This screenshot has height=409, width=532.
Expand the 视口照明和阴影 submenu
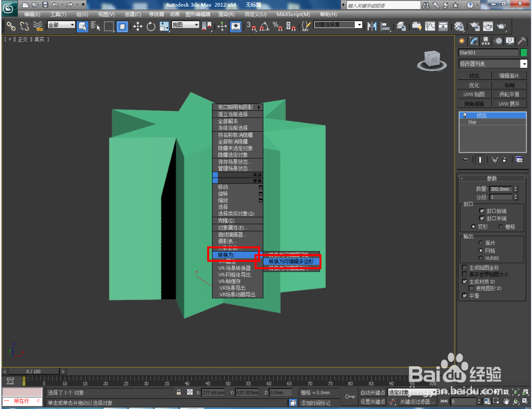(x=238, y=107)
